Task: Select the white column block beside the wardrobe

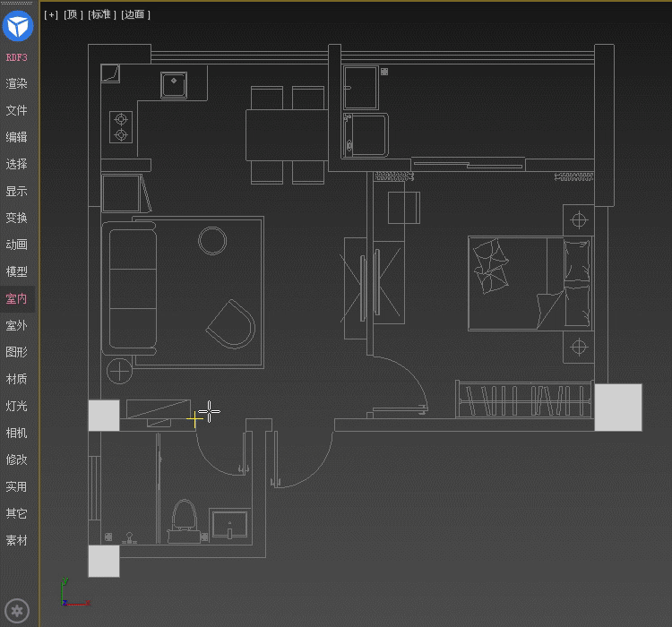Action: point(618,408)
